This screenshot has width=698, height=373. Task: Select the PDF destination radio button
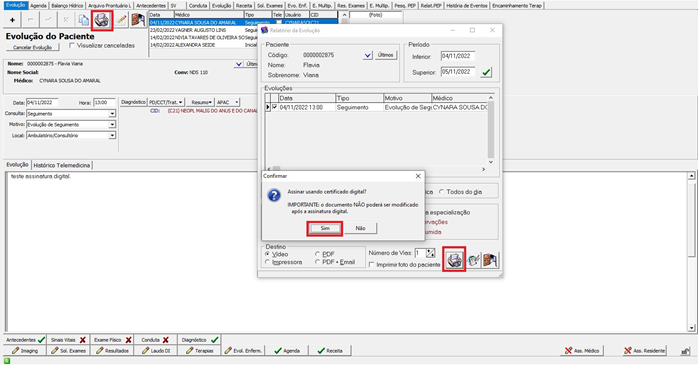(317, 254)
